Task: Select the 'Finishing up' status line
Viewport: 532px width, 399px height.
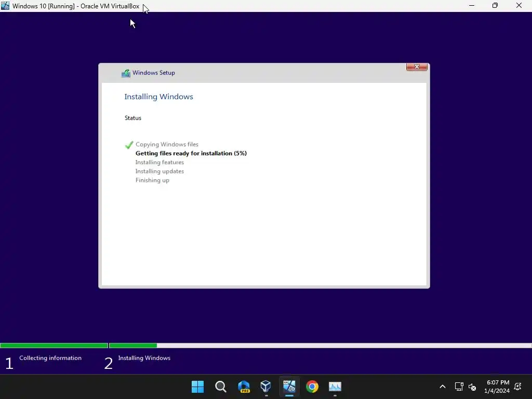Action: point(152,180)
